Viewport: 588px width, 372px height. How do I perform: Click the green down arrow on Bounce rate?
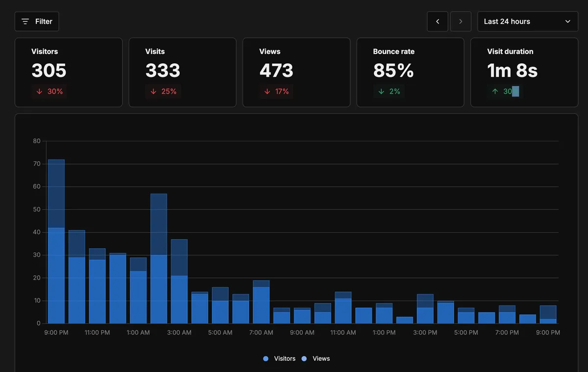(x=380, y=91)
